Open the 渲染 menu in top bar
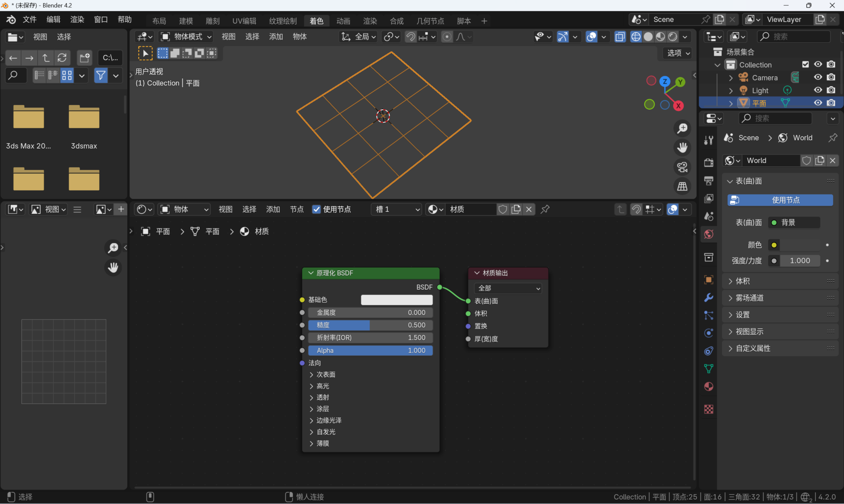This screenshot has width=844, height=504. (77, 19)
